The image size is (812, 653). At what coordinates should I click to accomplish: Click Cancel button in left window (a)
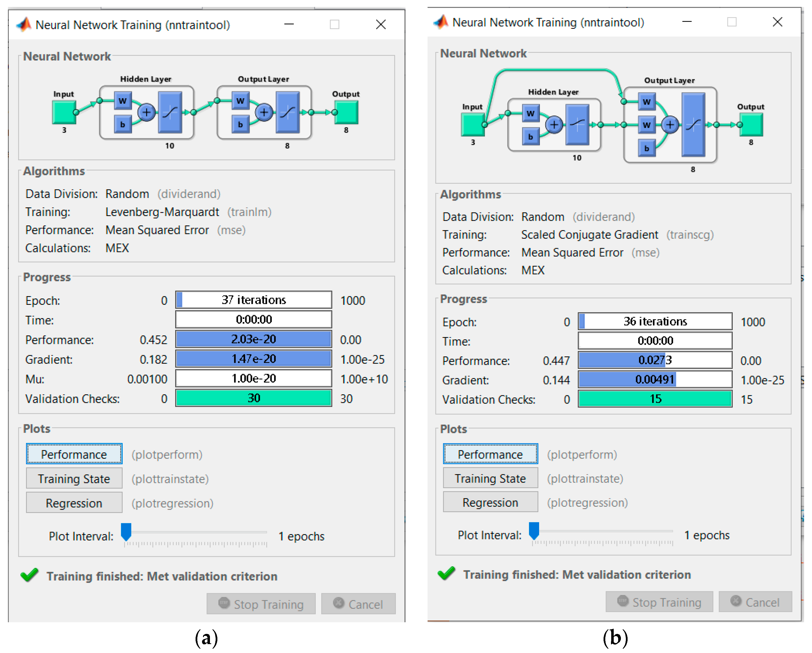click(358, 604)
